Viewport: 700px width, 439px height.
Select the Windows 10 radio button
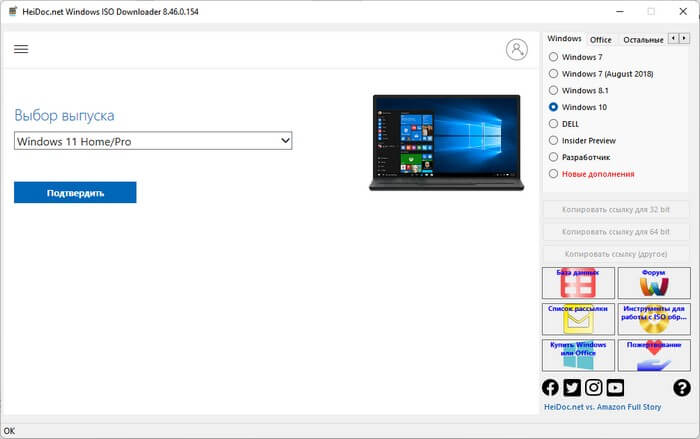[554, 107]
